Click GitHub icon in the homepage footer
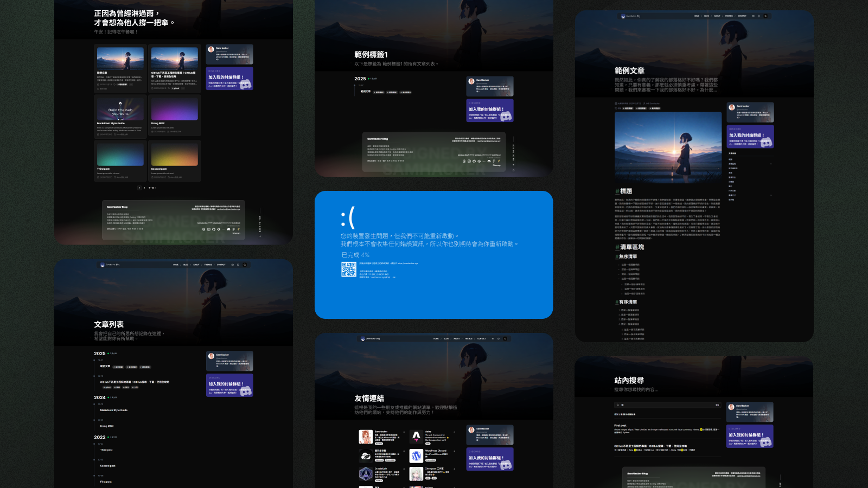Image resolution: width=868 pixels, height=488 pixels. coord(214,229)
